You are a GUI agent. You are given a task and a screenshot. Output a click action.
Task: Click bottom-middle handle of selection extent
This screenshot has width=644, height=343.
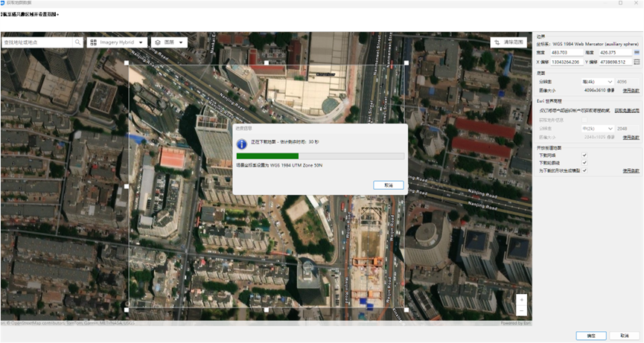tap(267, 310)
